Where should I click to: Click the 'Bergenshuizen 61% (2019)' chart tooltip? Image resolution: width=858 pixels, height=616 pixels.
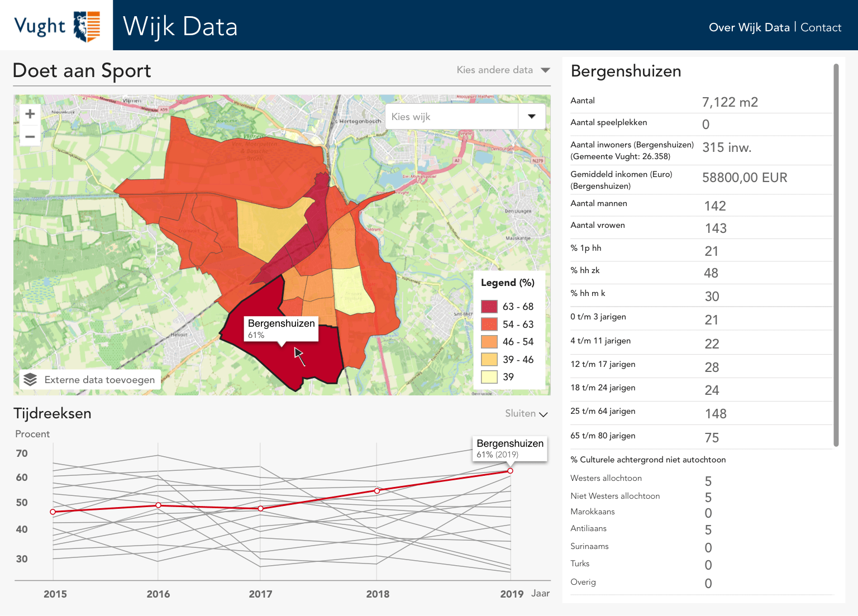[x=510, y=448]
